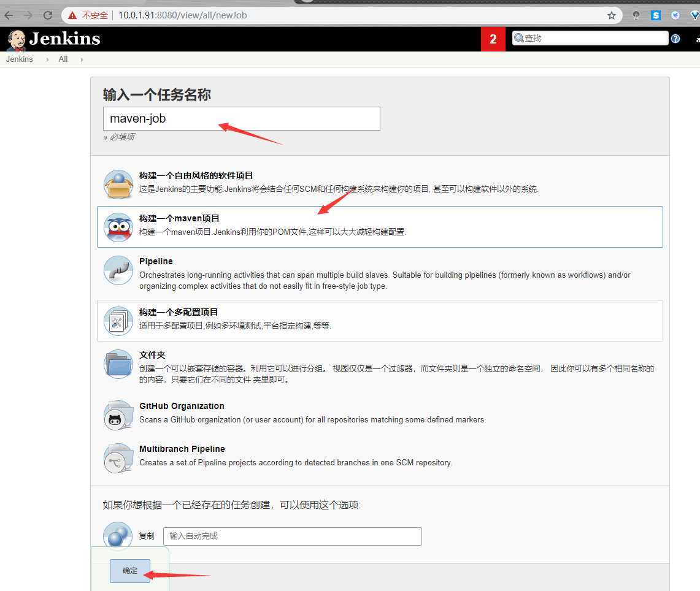Select the maven project owl icon
The width and height of the screenshot is (700, 591).
point(118,227)
